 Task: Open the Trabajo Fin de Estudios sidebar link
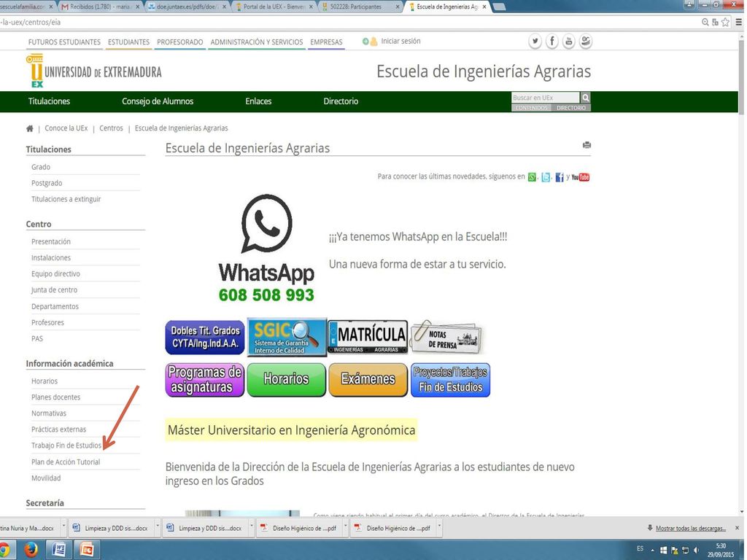tap(66, 446)
